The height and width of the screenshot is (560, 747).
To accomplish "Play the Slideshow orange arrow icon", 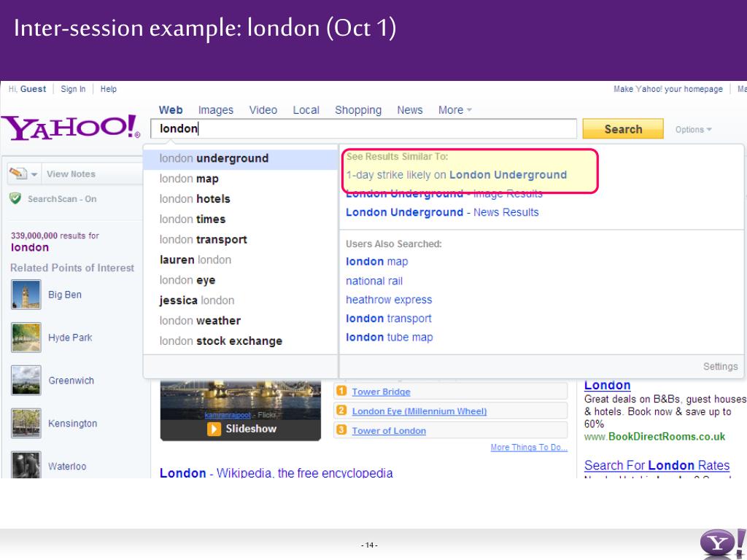I will coord(214,429).
